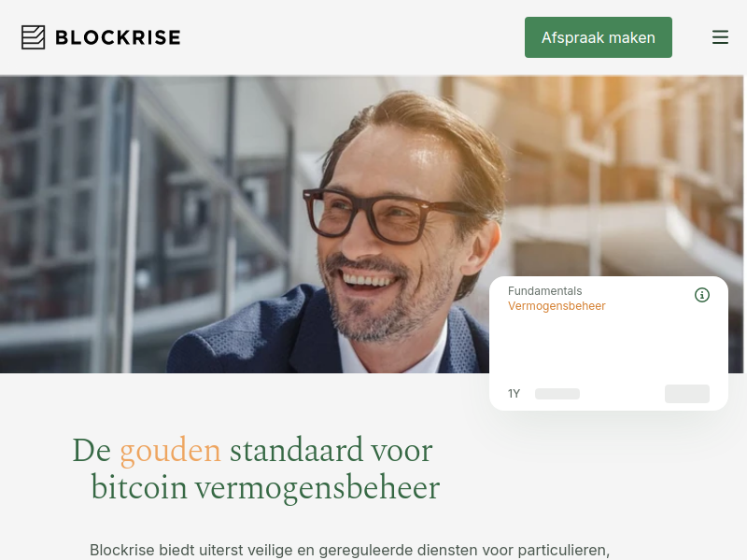Image resolution: width=747 pixels, height=560 pixels.
Task: Click heading line bitcoin vermogensbeheer
Action: click(x=265, y=487)
